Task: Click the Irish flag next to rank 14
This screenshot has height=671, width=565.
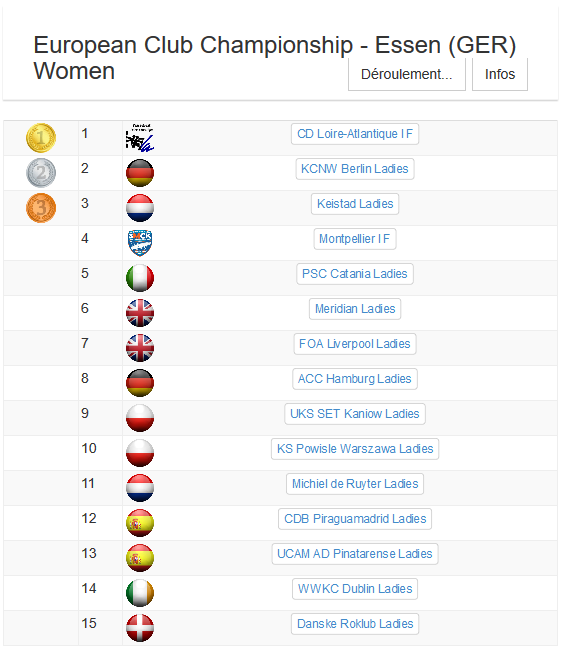Action: point(140,593)
